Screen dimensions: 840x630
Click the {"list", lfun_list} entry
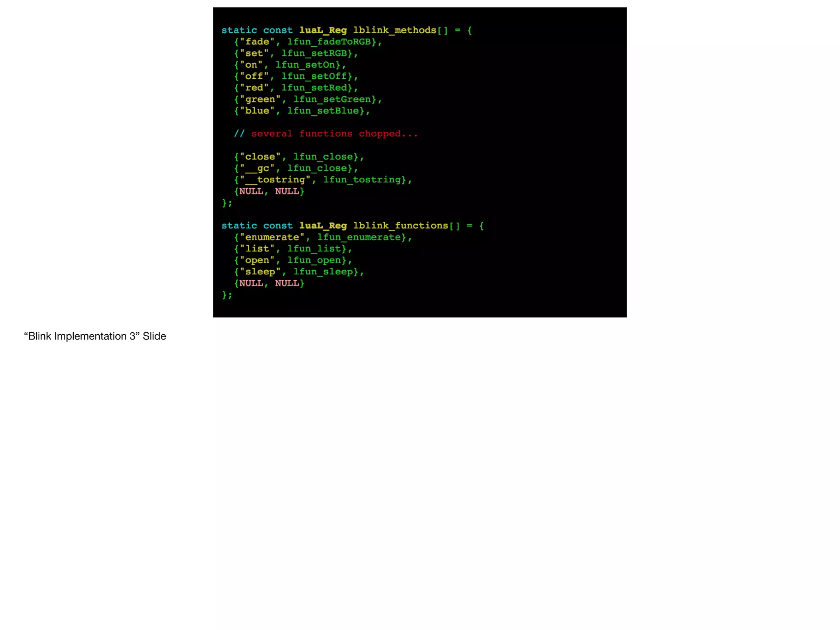[293, 249]
